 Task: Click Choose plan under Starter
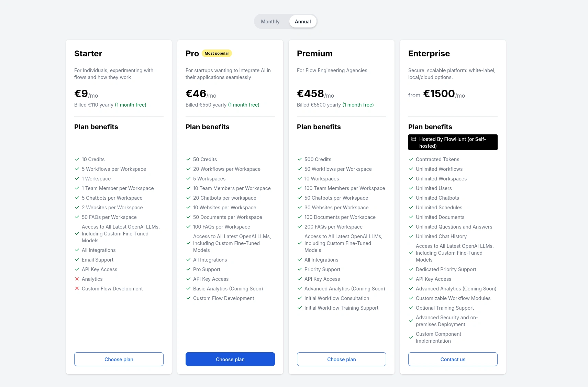[119, 359]
